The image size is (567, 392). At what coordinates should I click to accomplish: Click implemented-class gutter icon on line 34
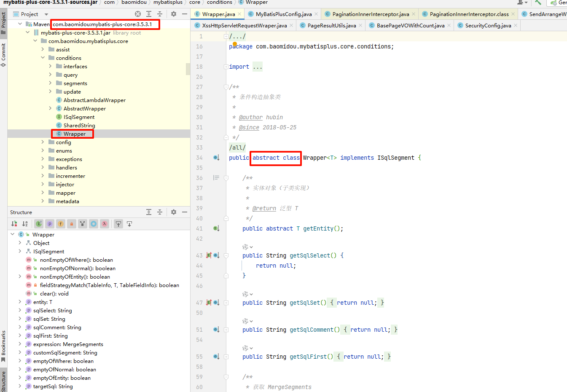216,158
